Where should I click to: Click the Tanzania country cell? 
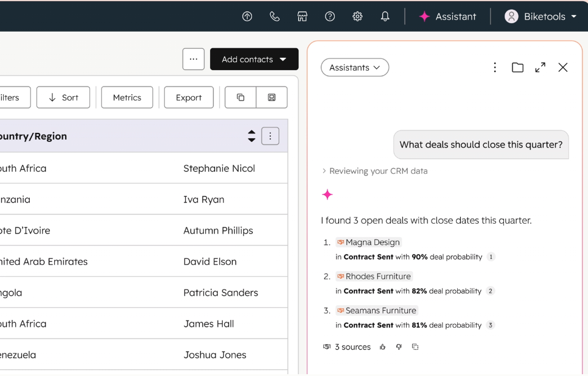point(15,200)
